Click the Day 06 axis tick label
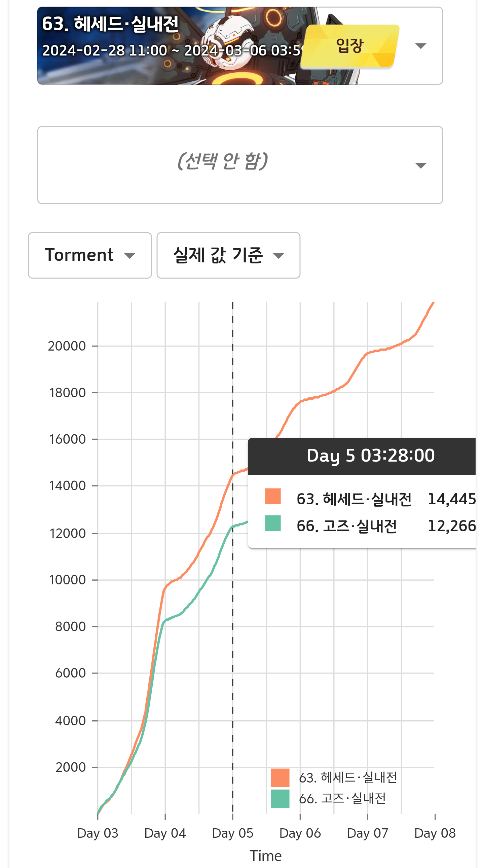Image resolution: width=484 pixels, height=868 pixels. [300, 833]
